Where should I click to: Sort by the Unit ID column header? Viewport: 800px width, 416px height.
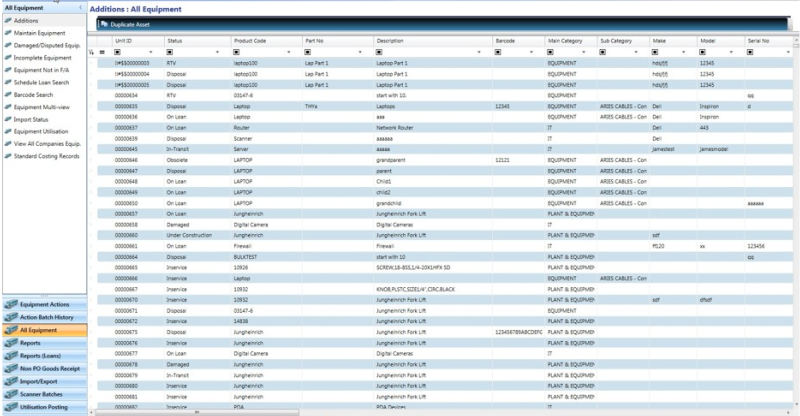coord(138,40)
